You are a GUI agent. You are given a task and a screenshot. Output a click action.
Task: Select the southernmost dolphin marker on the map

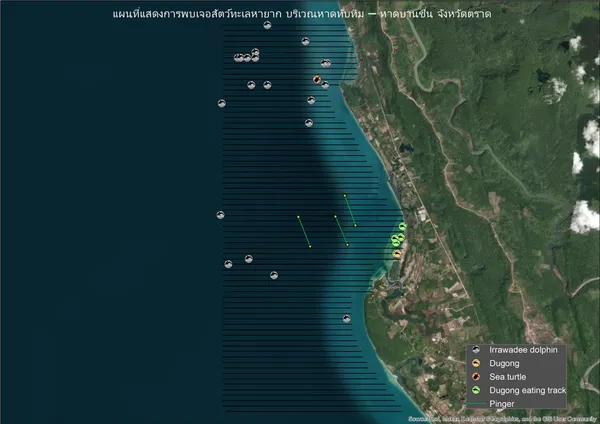[x=347, y=318]
